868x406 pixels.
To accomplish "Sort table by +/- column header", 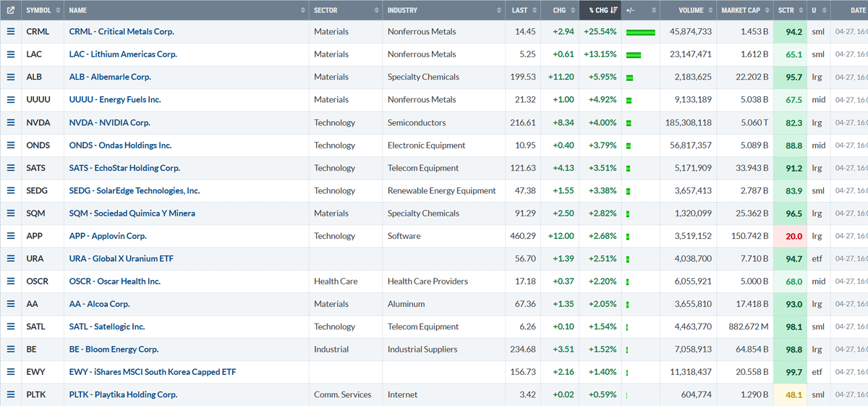I will pos(640,10).
